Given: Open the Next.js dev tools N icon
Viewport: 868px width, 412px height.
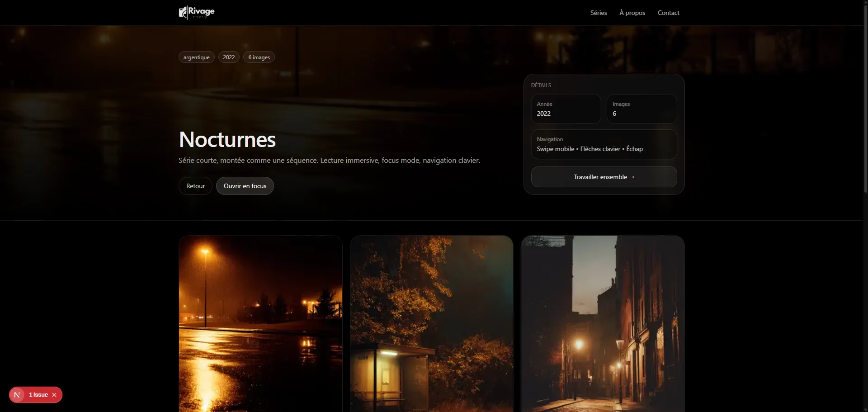Looking at the screenshot, I should (x=17, y=395).
